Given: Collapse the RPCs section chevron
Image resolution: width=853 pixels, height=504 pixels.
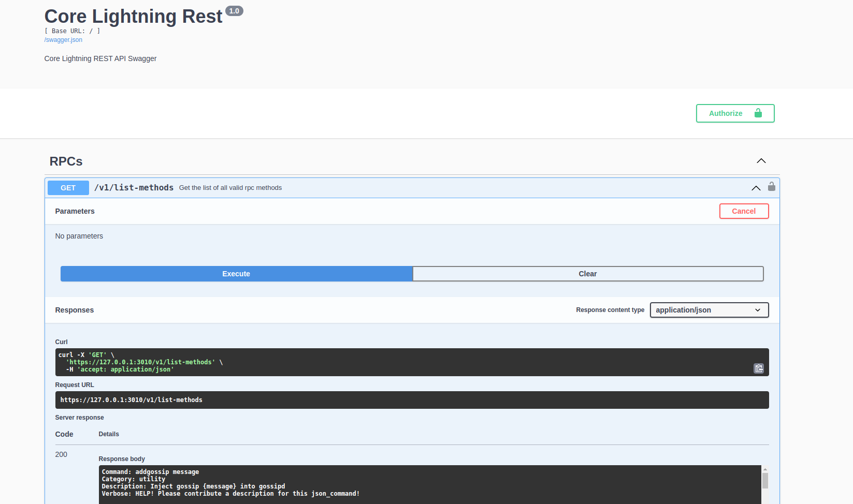Looking at the screenshot, I should [761, 161].
